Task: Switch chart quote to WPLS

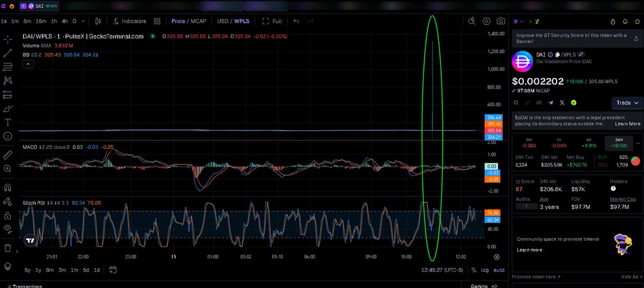Action: pos(242,21)
